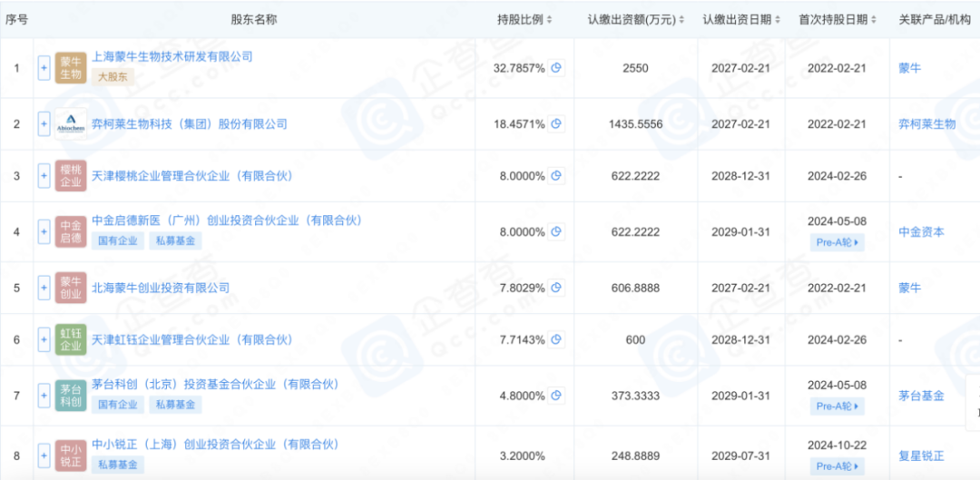Open 复星锐正 related institution link
The width and height of the screenshot is (980, 480).
click(x=921, y=456)
